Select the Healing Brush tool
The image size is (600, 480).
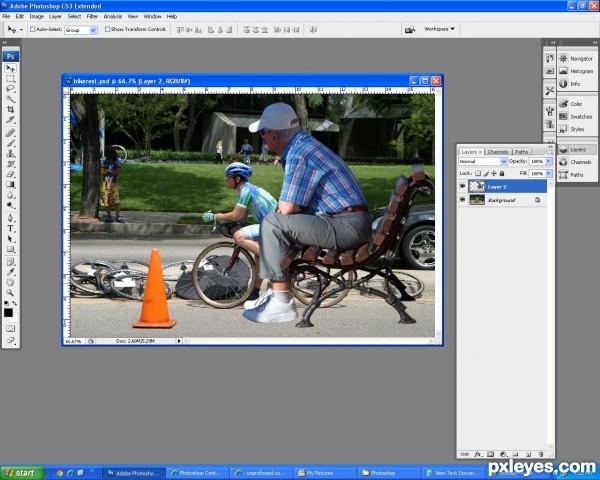(x=10, y=133)
